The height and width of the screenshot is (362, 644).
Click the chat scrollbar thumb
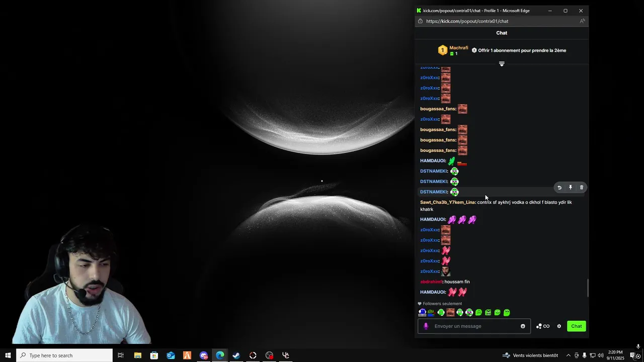pyautogui.click(x=587, y=288)
